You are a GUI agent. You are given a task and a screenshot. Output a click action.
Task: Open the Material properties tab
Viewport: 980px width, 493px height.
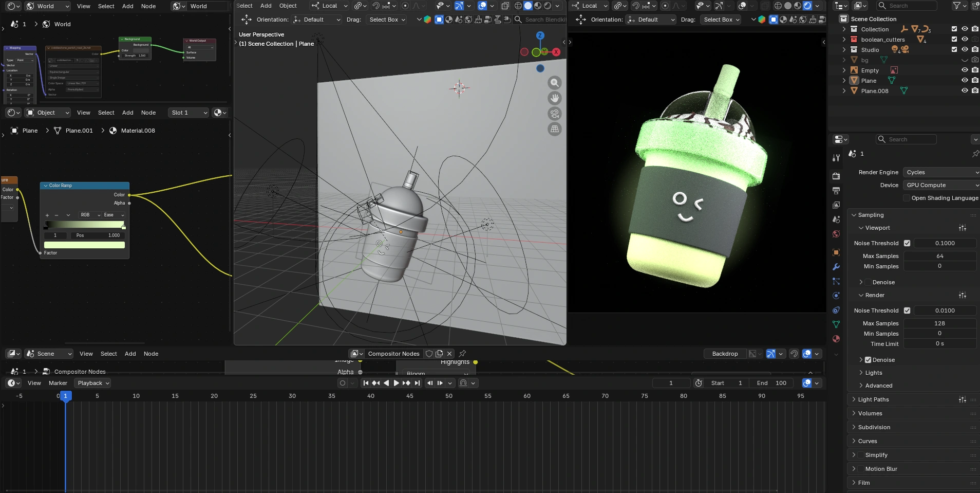click(836, 339)
